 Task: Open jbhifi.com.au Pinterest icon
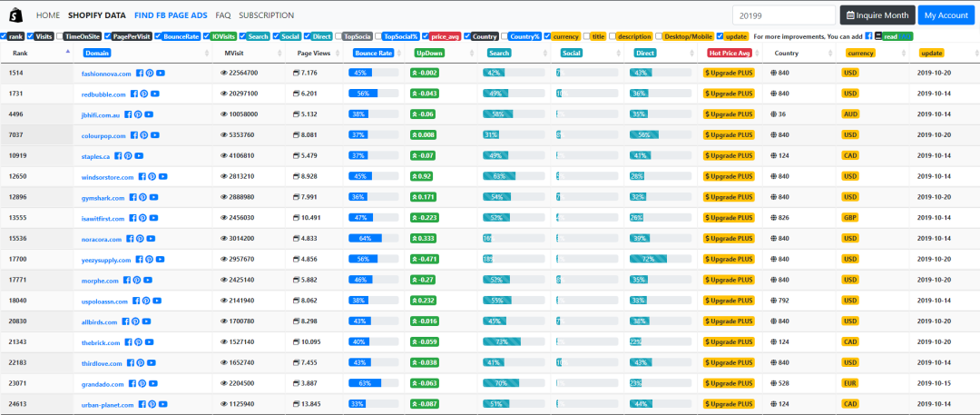138,114
